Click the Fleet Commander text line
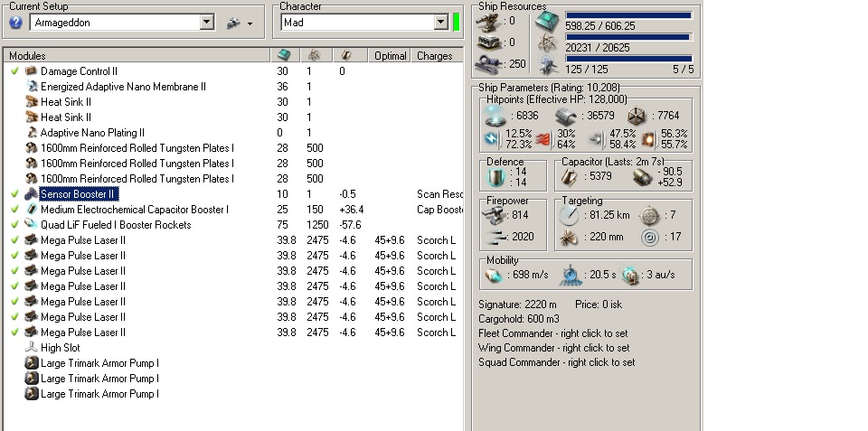This screenshot has height=431, width=868. [x=553, y=333]
